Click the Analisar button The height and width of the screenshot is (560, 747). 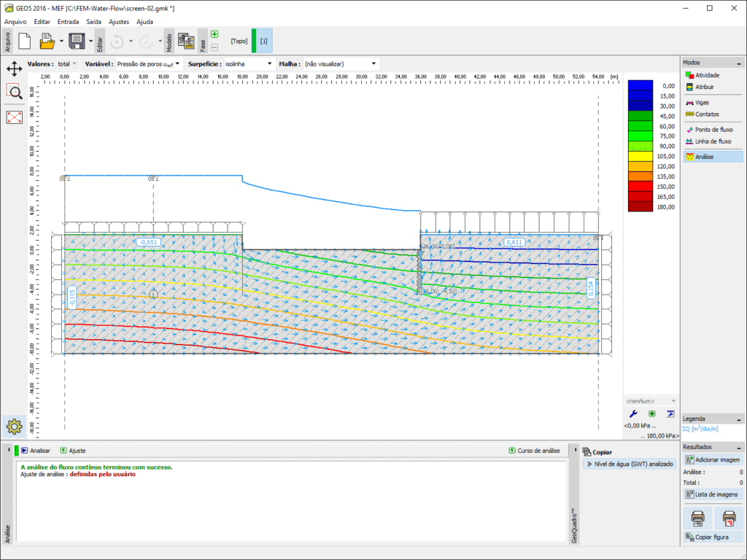pos(36,451)
